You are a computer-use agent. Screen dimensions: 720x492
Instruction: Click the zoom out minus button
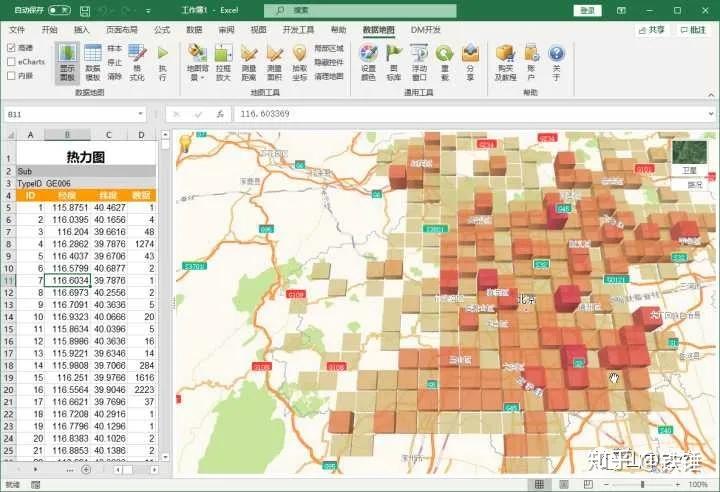click(x=606, y=484)
